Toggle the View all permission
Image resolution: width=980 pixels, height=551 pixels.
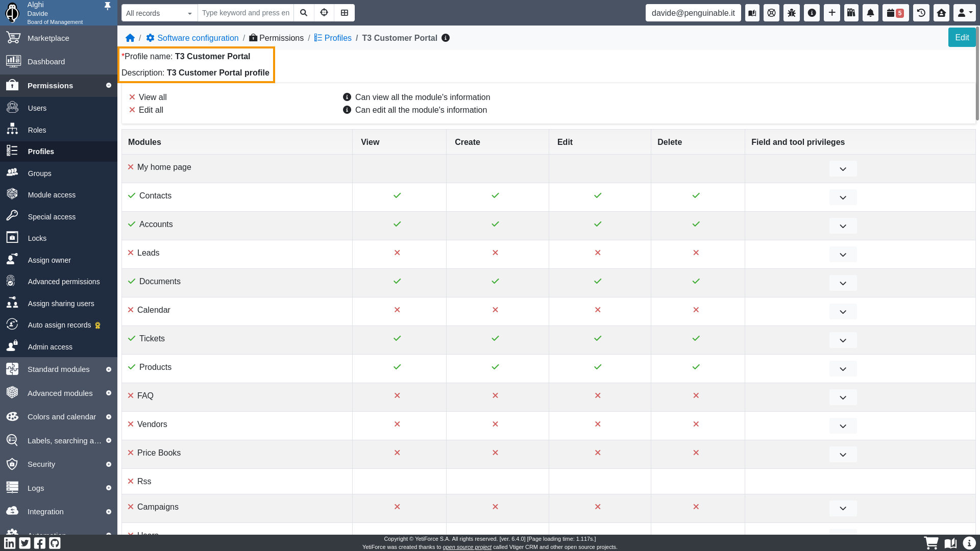coord(132,97)
